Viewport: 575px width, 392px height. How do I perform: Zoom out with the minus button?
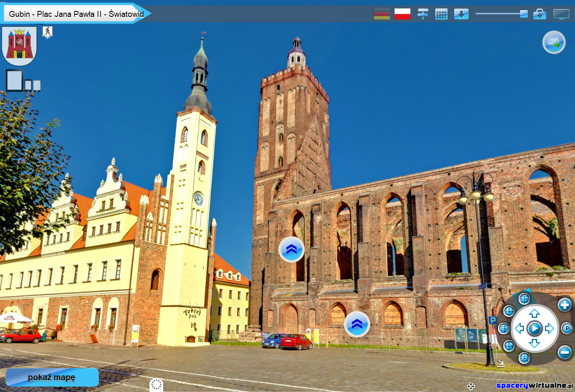click(564, 352)
